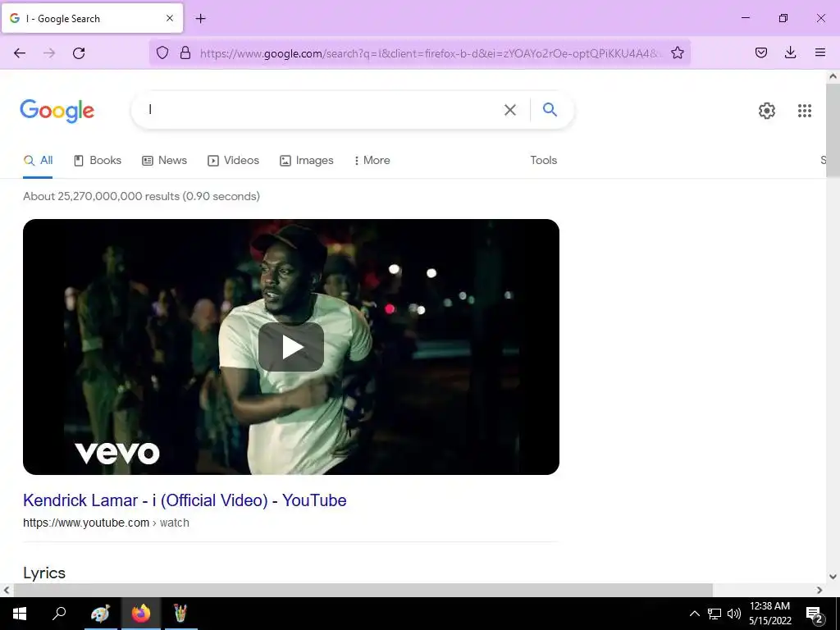Click the Lyrics heading
The width and height of the screenshot is (840, 630).
point(44,573)
